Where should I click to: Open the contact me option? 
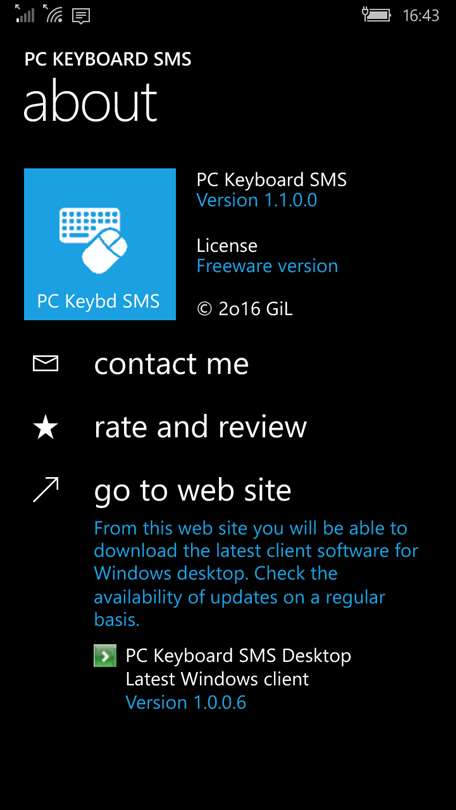171,364
